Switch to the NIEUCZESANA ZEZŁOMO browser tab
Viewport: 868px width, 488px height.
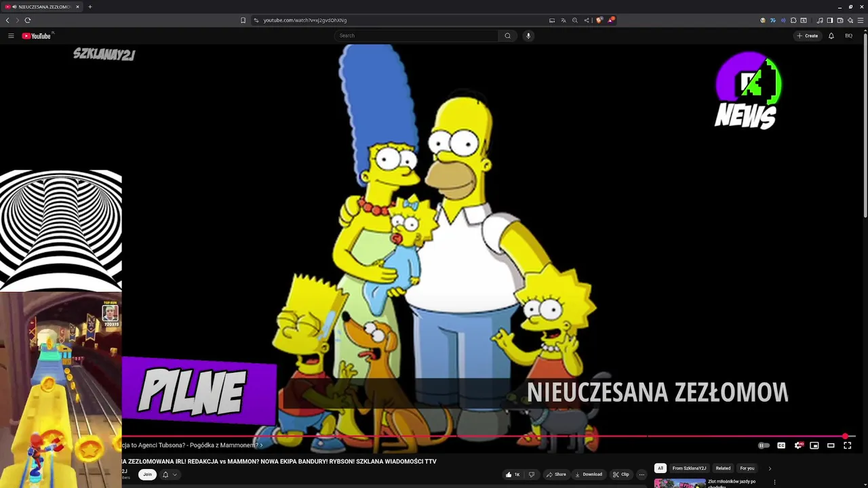point(42,7)
